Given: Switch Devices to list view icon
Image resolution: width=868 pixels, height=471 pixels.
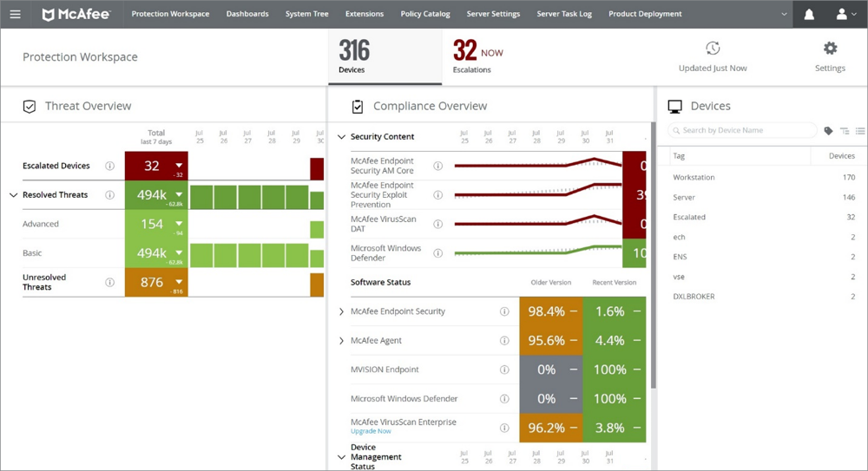Looking at the screenshot, I should [859, 131].
